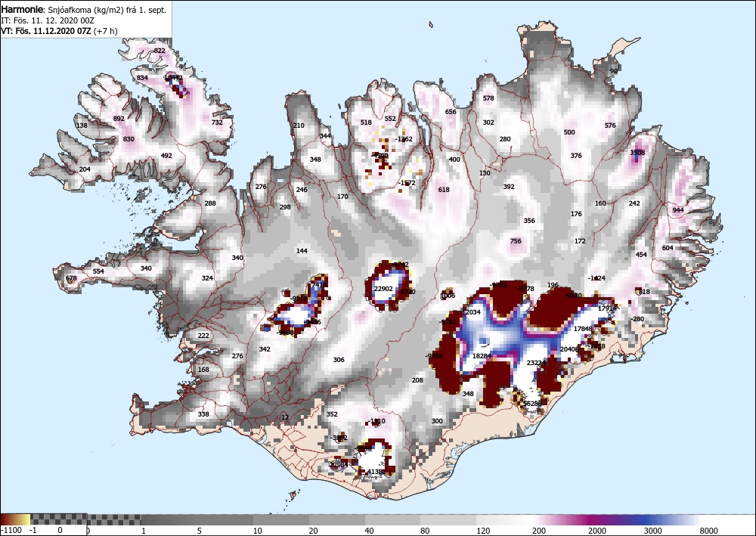Click the map value 400

[454, 160]
